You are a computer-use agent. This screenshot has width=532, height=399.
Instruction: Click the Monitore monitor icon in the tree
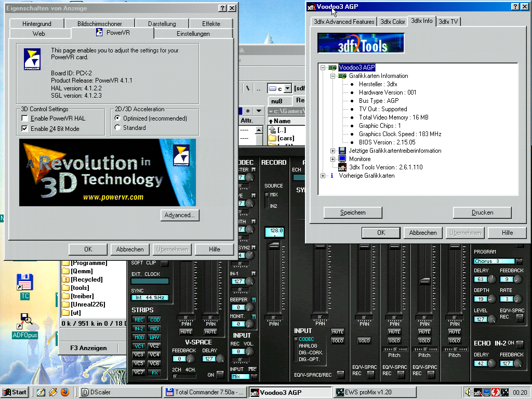coord(342,159)
